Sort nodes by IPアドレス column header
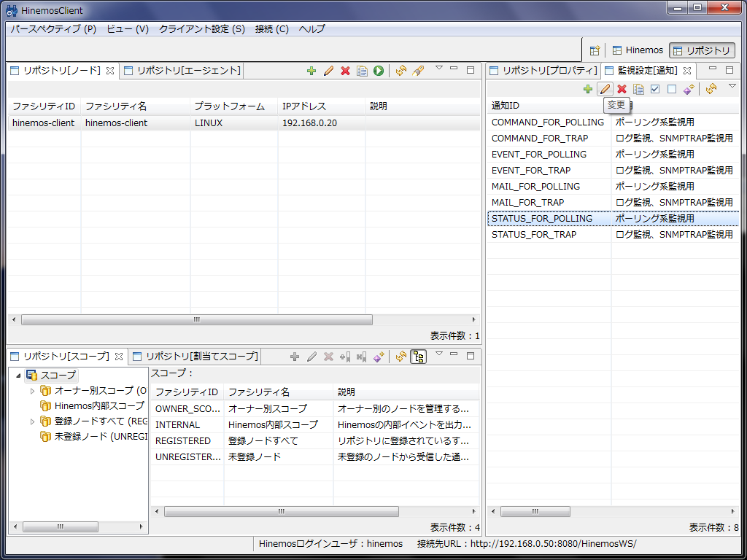This screenshot has height=560, width=747. (322, 106)
